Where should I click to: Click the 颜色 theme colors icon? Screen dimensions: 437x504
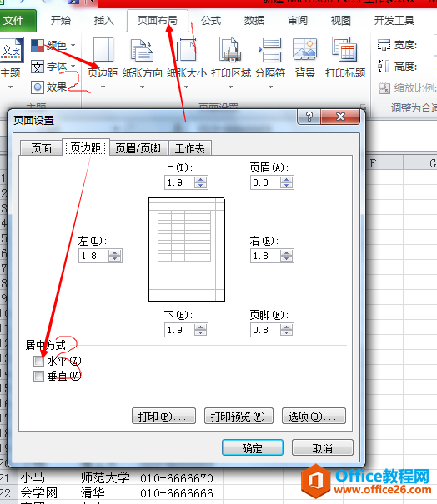pyautogui.click(x=38, y=45)
